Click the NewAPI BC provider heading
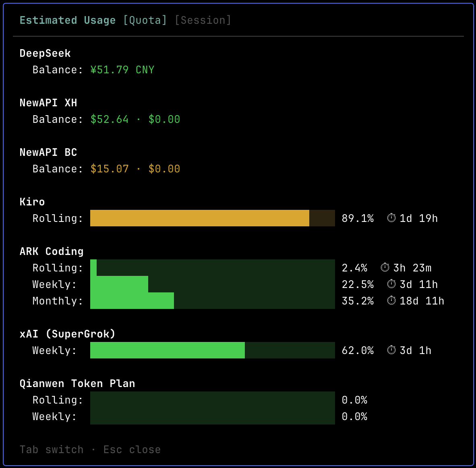The width and height of the screenshot is (476, 468). pos(48,153)
